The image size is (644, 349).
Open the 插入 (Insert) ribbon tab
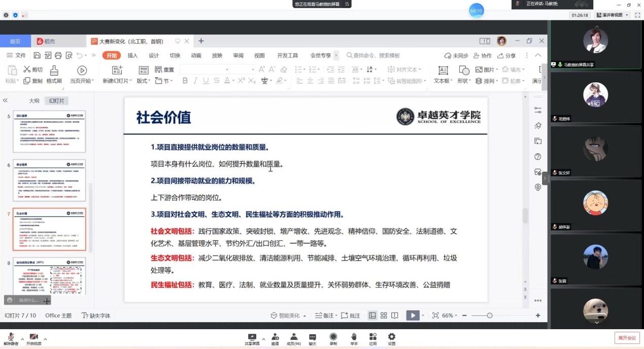(x=132, y=55)
